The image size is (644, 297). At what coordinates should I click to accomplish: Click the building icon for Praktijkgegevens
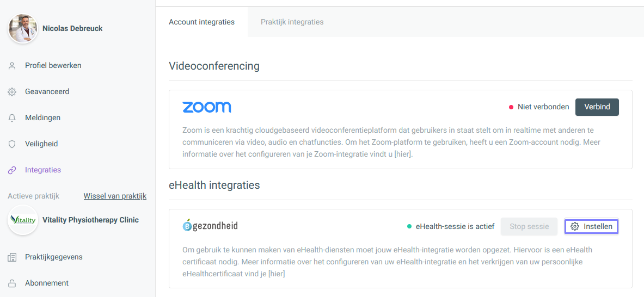point(12,257)
